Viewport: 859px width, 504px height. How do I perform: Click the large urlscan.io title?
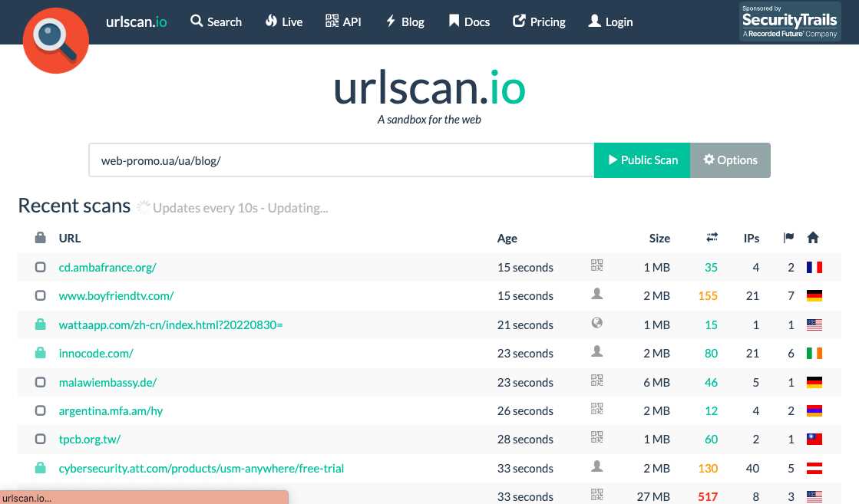pos(430,87)
